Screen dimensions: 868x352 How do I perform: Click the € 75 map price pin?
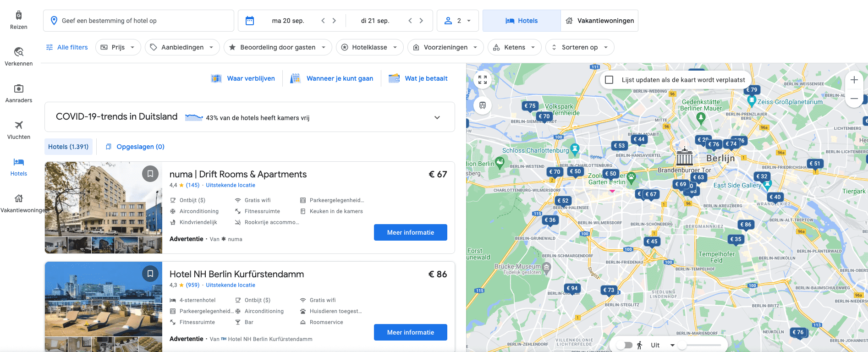(530, 106)
